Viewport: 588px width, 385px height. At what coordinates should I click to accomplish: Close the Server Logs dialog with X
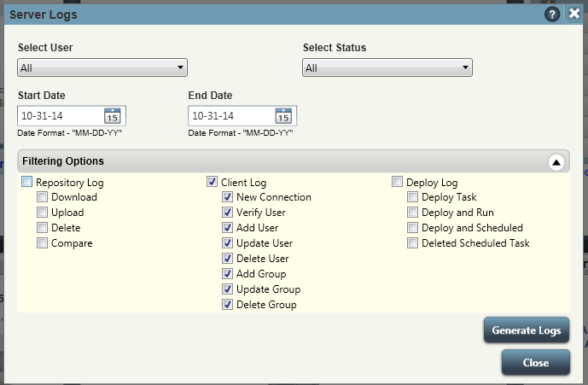(574, 14)
